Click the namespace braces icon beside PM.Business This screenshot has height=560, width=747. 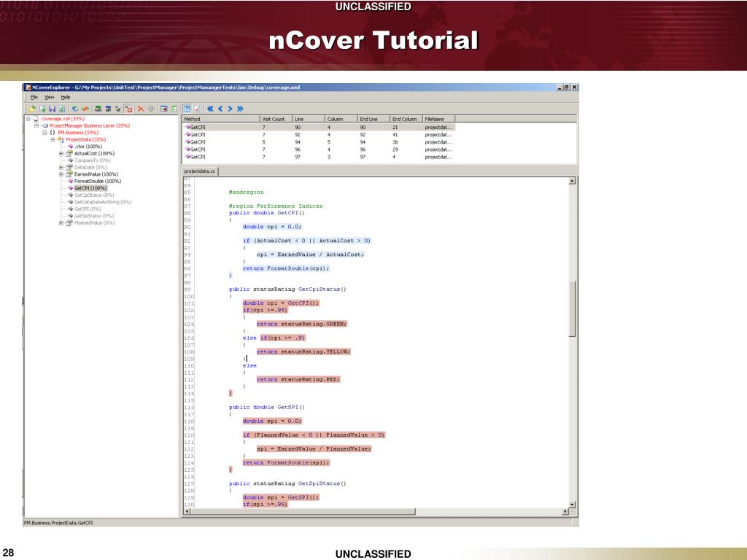click(x=53, y=133)
